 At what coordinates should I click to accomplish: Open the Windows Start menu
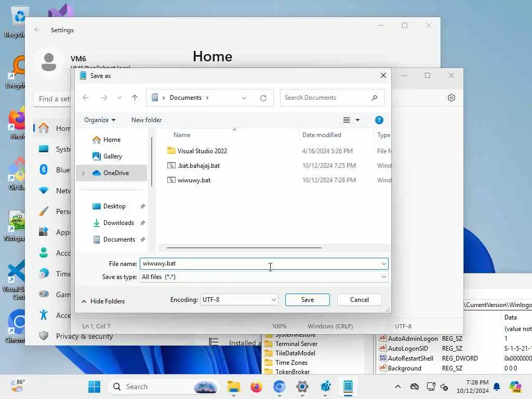(95, 387)
